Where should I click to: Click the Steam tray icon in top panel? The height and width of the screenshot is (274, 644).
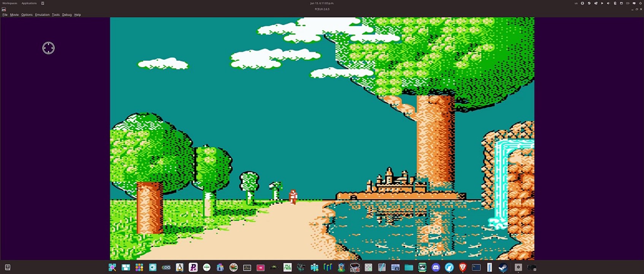pos(589,3)
